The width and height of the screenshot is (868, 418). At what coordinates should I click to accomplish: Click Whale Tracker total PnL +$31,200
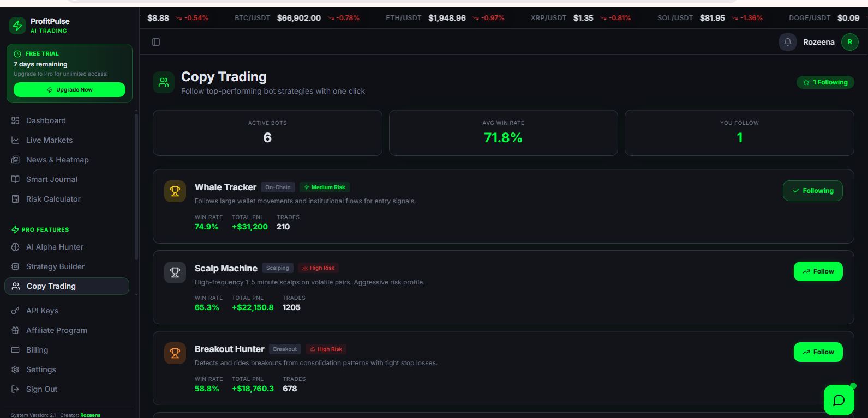tap(250, 227)
